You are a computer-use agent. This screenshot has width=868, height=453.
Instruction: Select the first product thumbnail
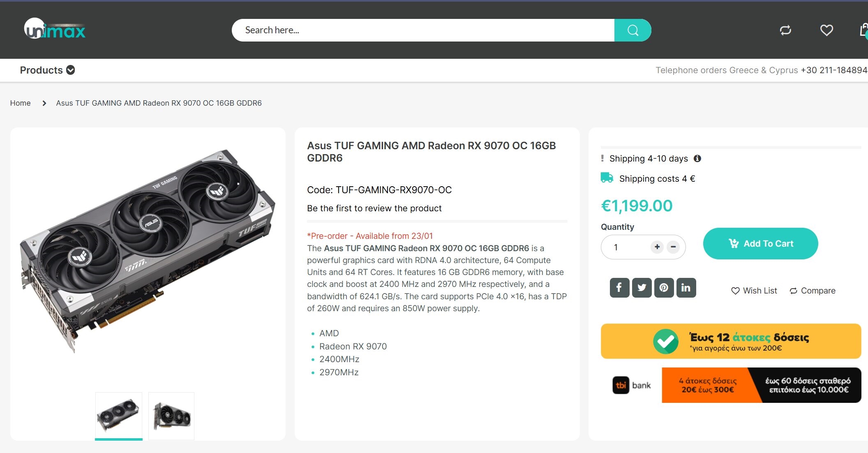[x=119, y=416]
